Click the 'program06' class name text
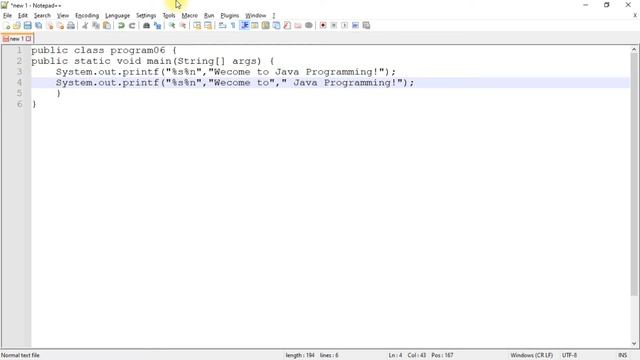 [138, 50]
